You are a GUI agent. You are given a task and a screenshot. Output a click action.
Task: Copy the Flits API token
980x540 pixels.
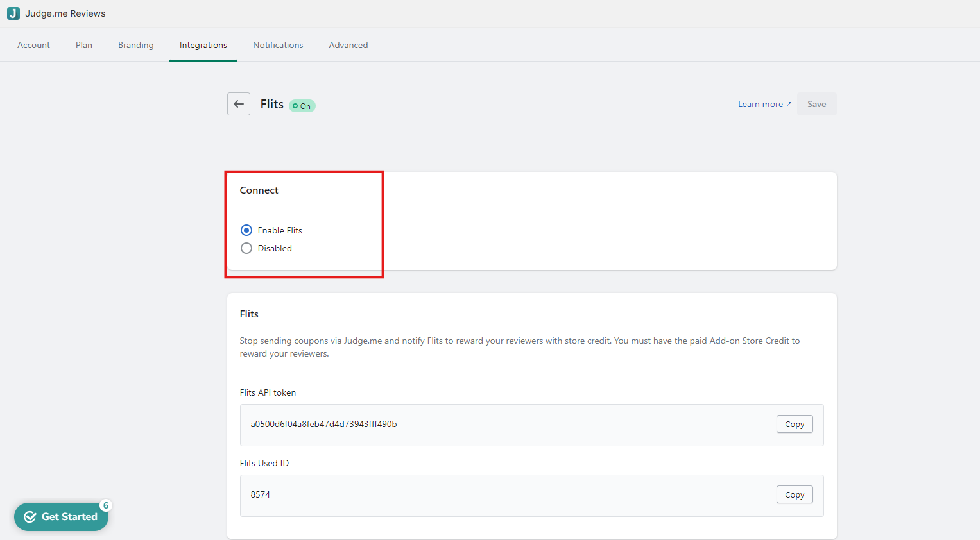coord(795,424)
